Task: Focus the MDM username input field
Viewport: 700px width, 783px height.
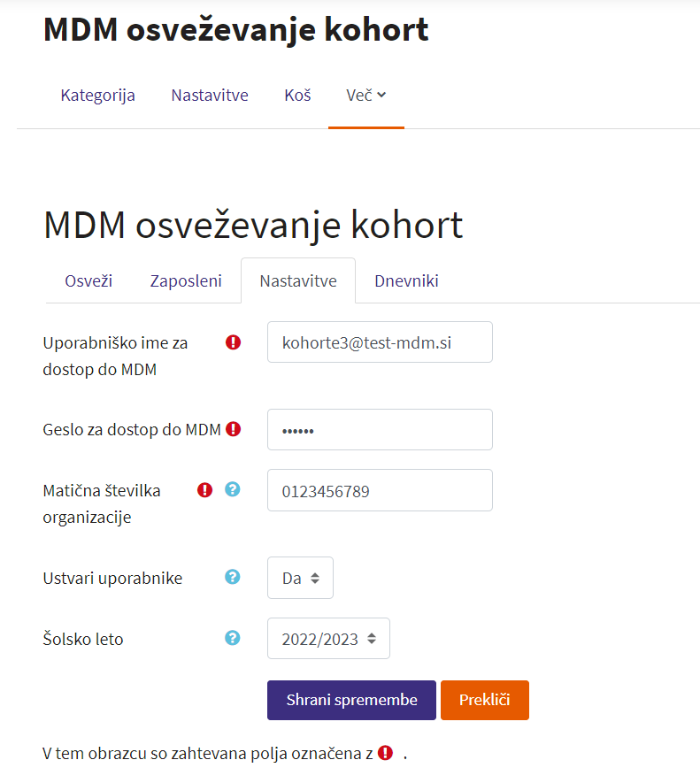Action: coord(380,342)
